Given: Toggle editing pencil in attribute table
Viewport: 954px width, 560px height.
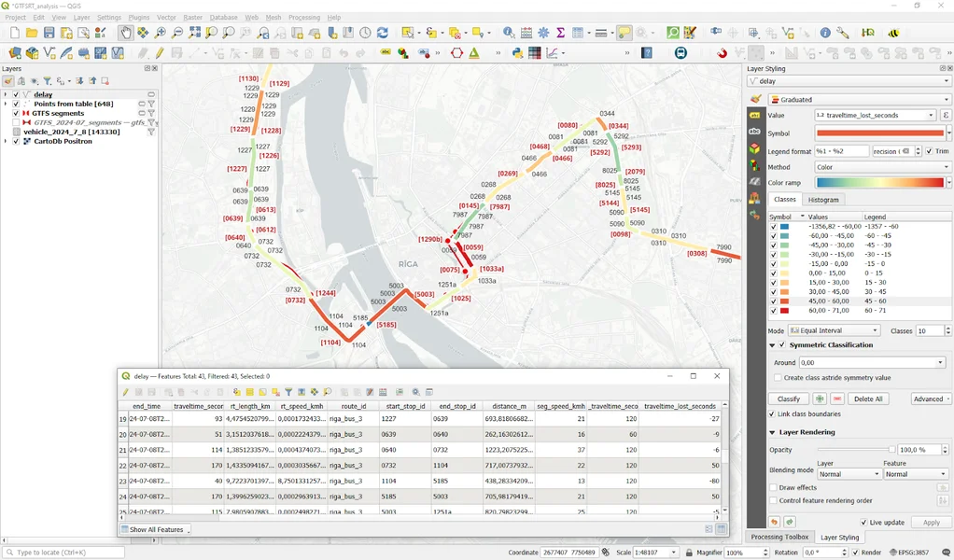Looking at the screenshot, I should tap(125, 392).
